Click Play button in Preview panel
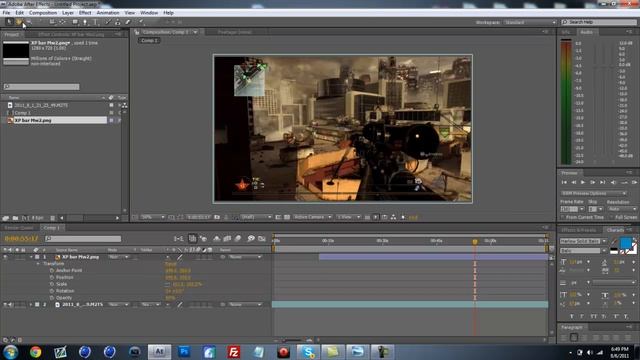This screenshot has height=360, width=640. point(583,182)
